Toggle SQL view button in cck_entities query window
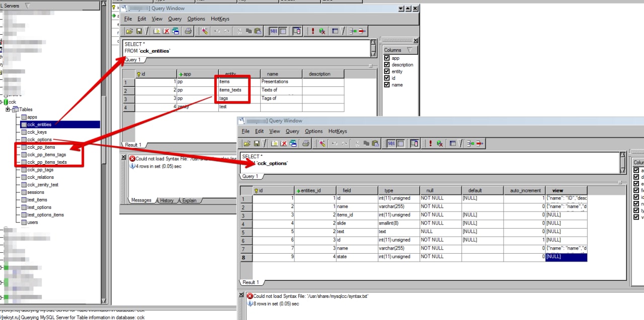Image resolution: width=644 pixels, height=320 pixels. 273,31
